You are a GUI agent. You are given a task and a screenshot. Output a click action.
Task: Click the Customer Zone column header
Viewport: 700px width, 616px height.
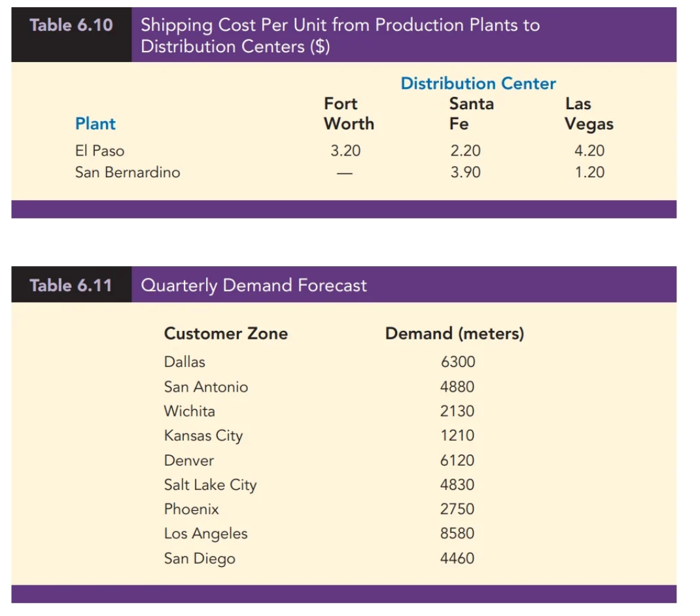coord(226,334)
